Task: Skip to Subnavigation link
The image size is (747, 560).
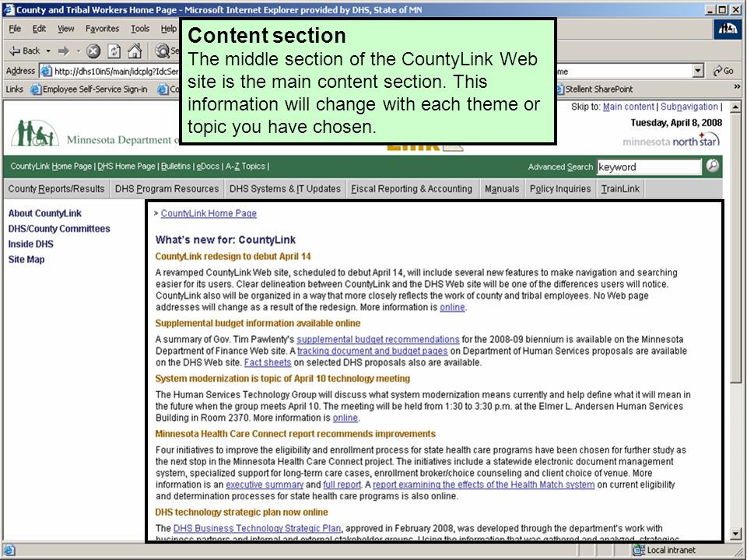Action: click(689, 107)
